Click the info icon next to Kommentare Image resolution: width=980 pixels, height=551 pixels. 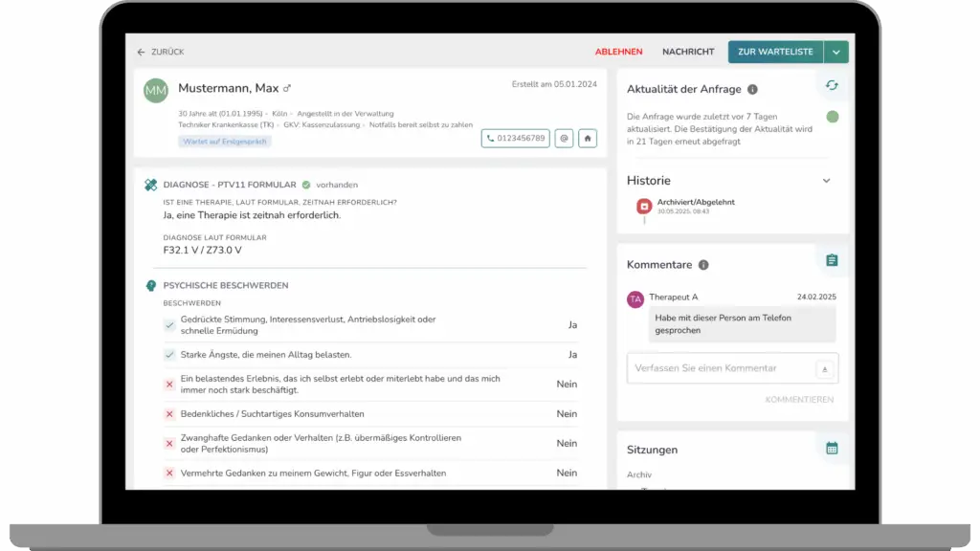(703, 265)
